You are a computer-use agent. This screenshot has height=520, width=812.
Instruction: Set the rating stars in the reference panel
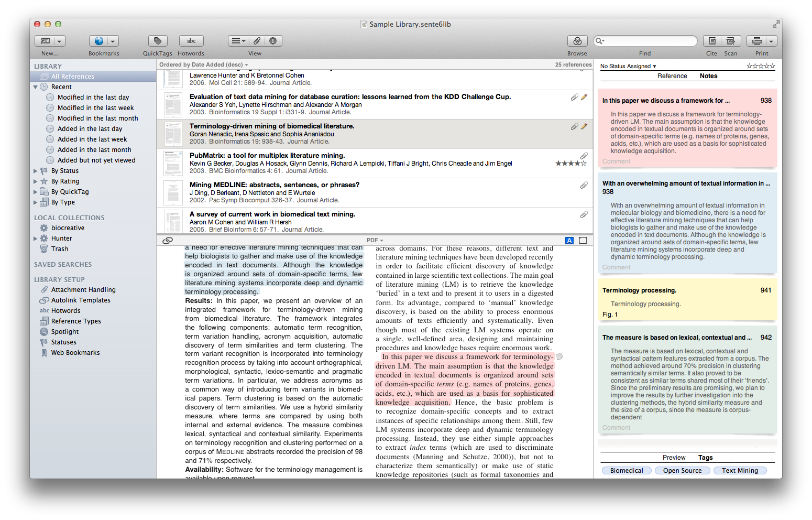761,66
